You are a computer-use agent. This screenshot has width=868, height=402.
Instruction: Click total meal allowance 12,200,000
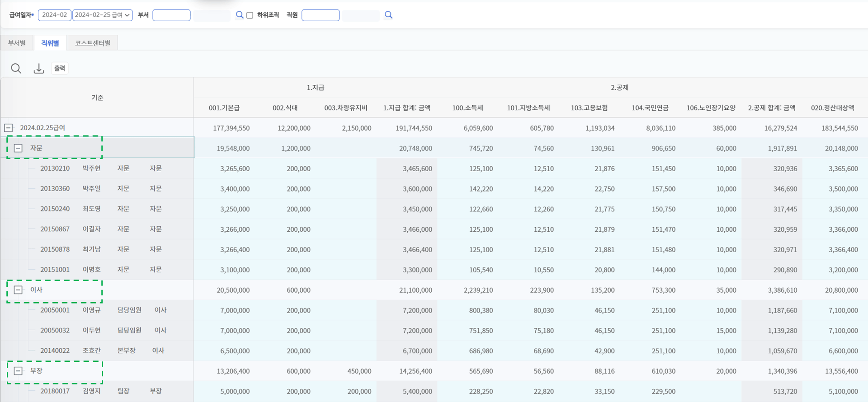294,128
